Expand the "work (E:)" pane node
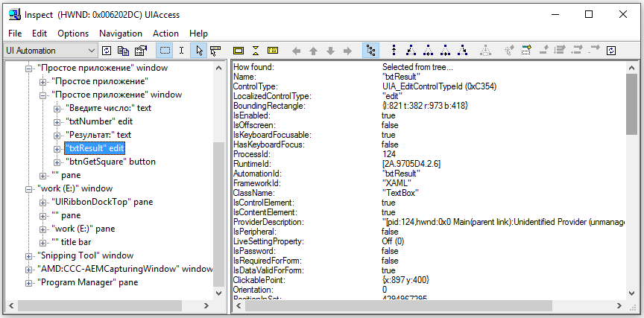Viewport: 644px width, 318px height. pyautogui.click(x=42, y=229)
